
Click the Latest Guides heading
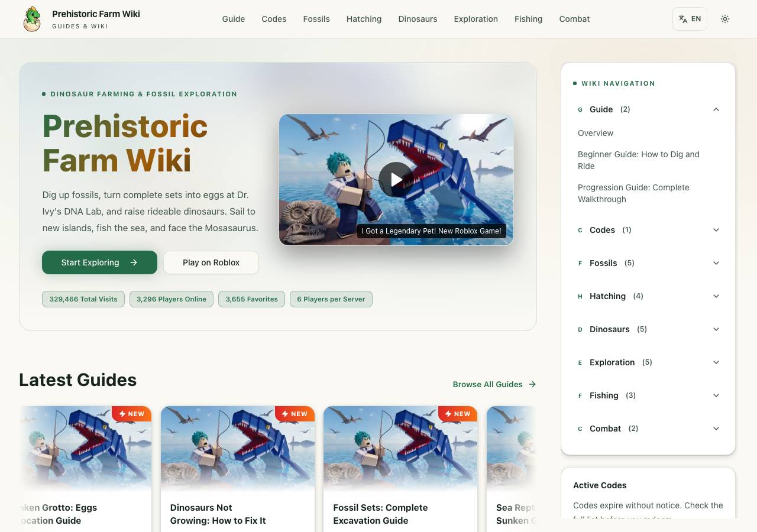point(77,380)
